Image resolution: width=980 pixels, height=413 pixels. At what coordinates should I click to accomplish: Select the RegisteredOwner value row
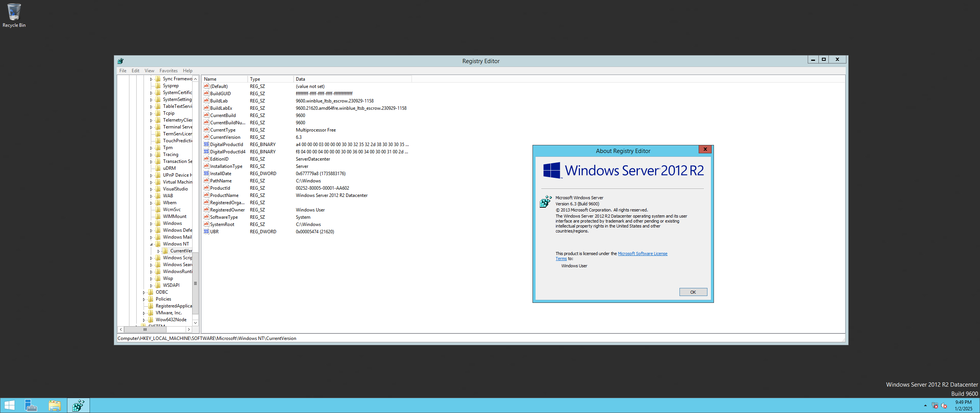(x=306, y=210)
